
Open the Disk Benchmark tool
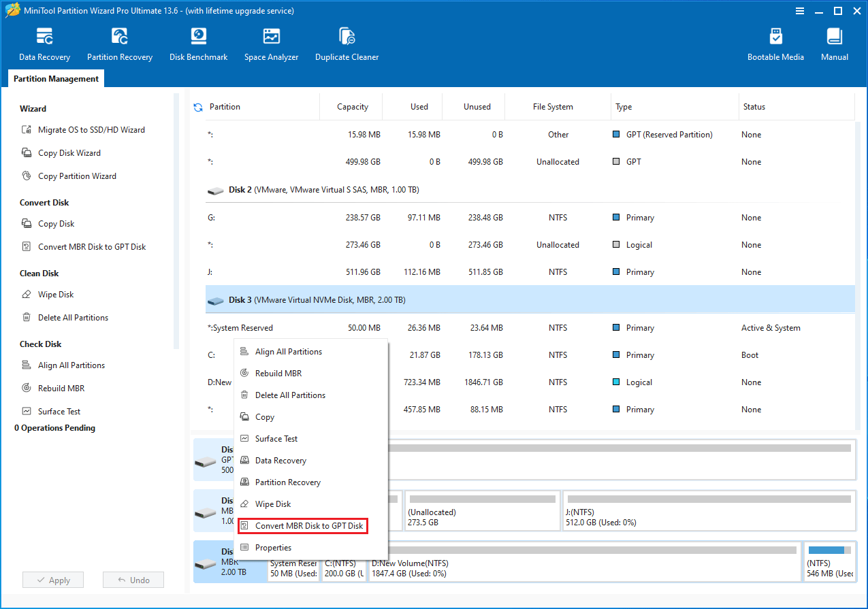coord(198,45)
